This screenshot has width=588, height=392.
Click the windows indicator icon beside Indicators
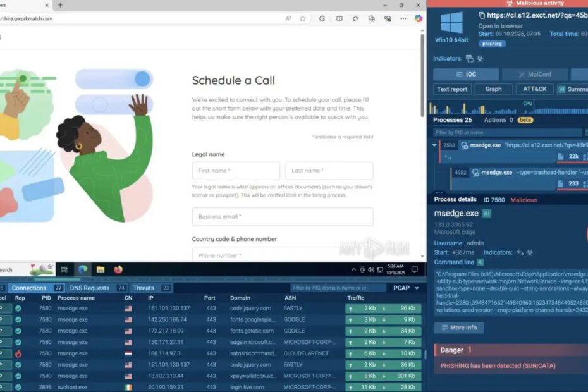point(470,58)
